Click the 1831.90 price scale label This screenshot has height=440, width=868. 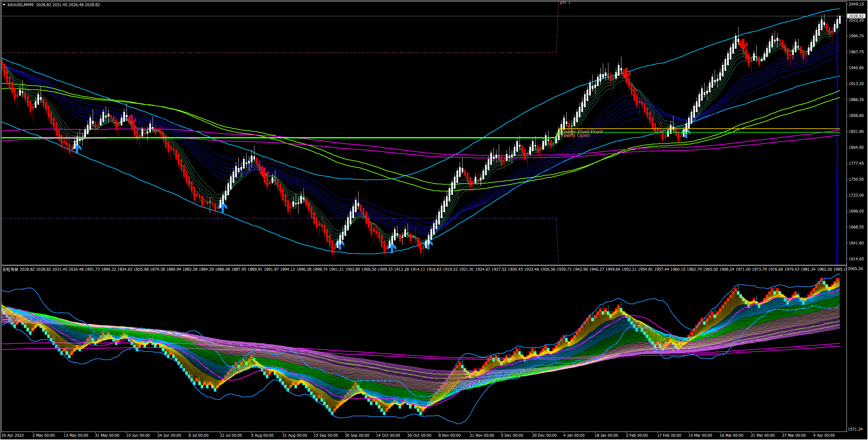[x=856, y=131]
